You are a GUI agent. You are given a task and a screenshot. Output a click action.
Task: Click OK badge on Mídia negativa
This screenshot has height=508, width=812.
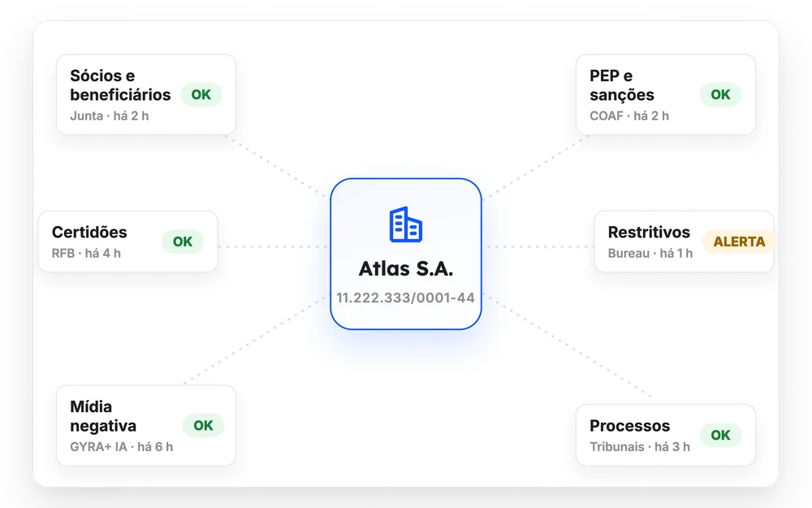pos(203,426)
